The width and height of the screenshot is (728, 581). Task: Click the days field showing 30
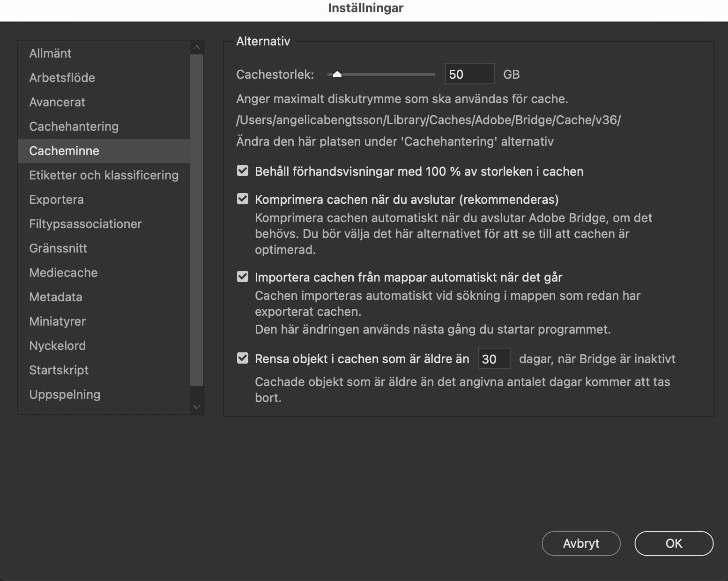pyautogui.click(x=493, y=359)
